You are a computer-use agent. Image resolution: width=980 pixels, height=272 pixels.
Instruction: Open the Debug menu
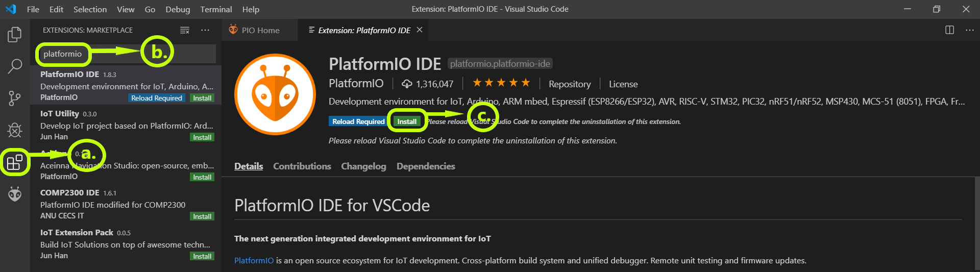click(x=178, y=9)
